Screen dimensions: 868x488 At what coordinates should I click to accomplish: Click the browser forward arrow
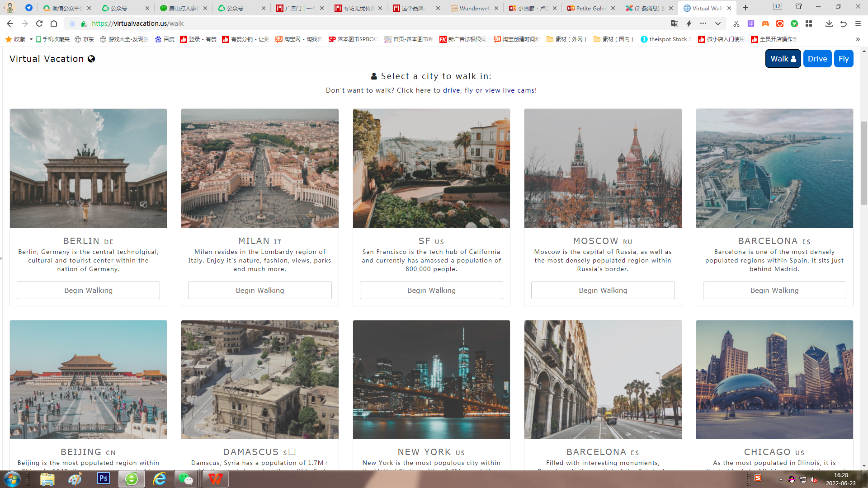[25, 23]
